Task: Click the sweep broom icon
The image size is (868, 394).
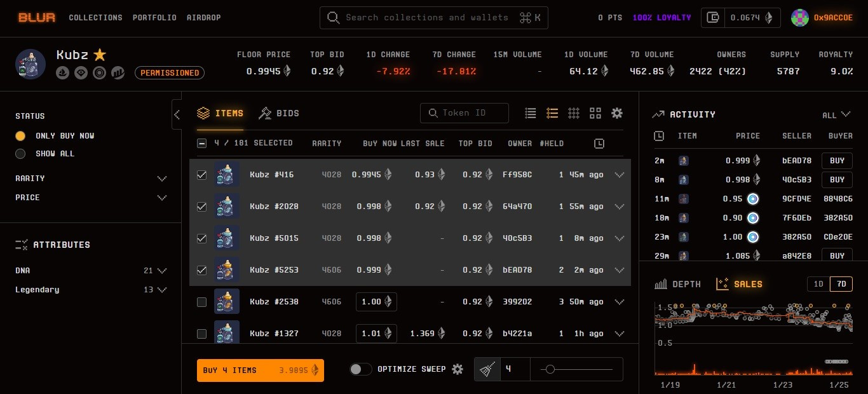Action: pos(487,369)
